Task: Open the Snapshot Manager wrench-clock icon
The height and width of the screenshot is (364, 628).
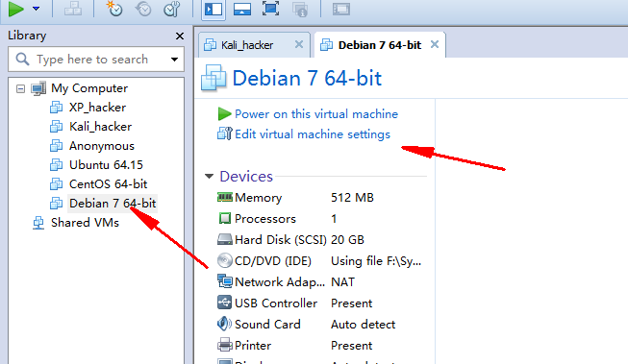Action: tap(172, 9)
